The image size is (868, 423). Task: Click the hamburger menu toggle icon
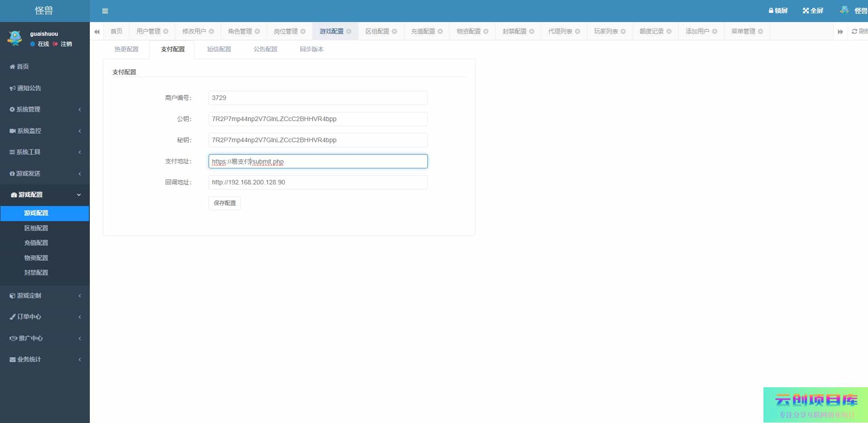[105, 11]
